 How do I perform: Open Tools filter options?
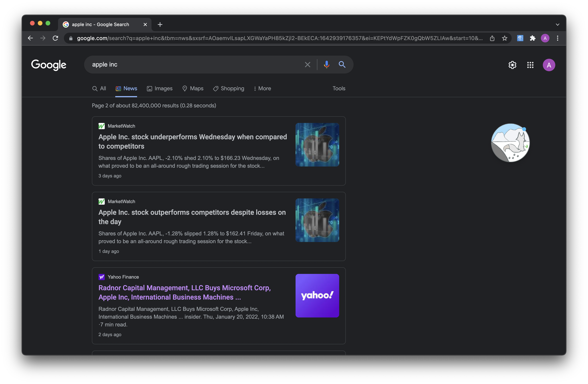339,88
